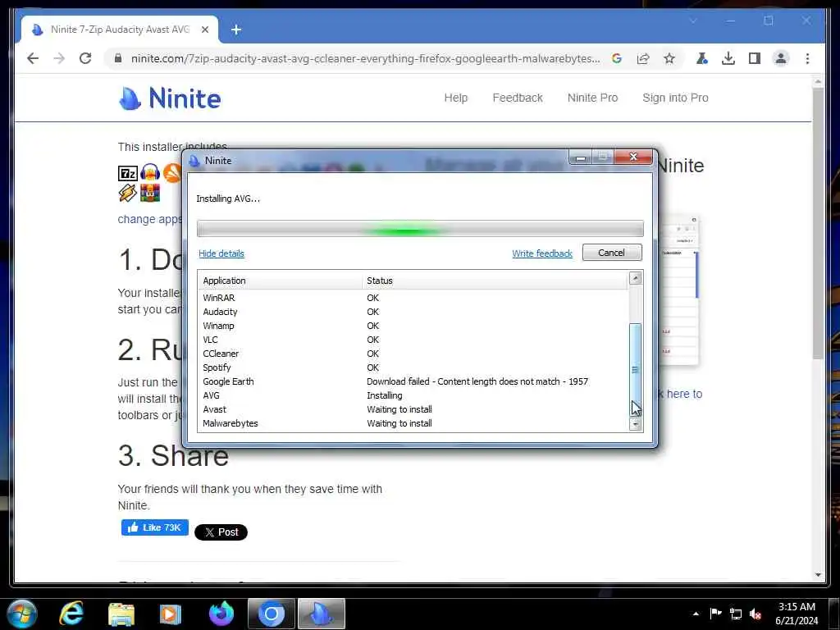840x630 pixels.
Task: Select the CCleaner row in the list
Action: click(x=413, y=354)
